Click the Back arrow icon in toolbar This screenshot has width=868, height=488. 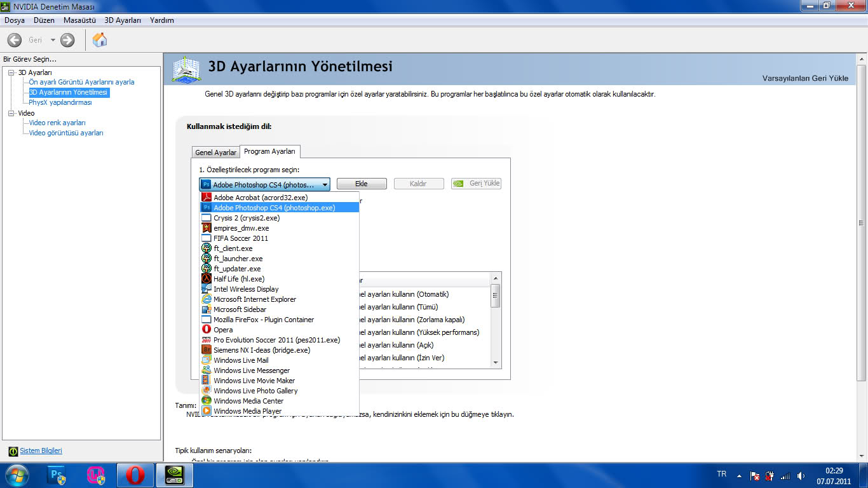point(14,40)
